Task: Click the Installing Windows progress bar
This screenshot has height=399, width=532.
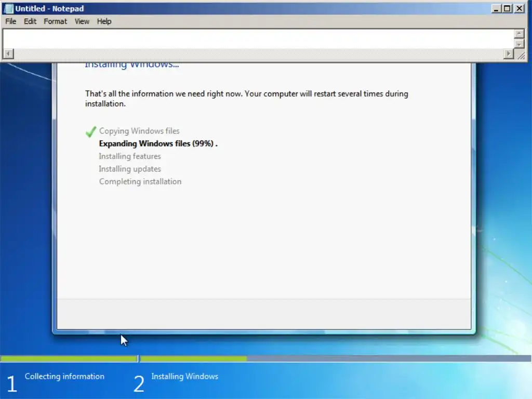Action: pos(335,358)
